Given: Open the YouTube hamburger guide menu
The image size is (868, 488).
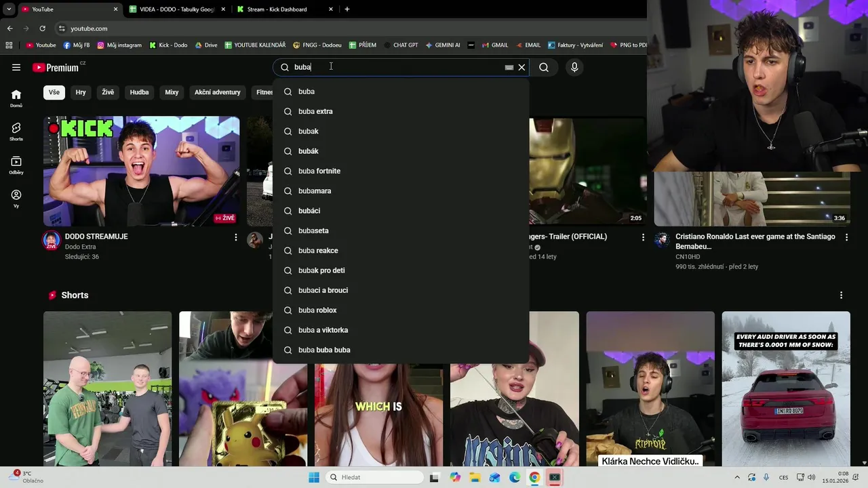Looking at the screenshot, I should coord(16,67).
